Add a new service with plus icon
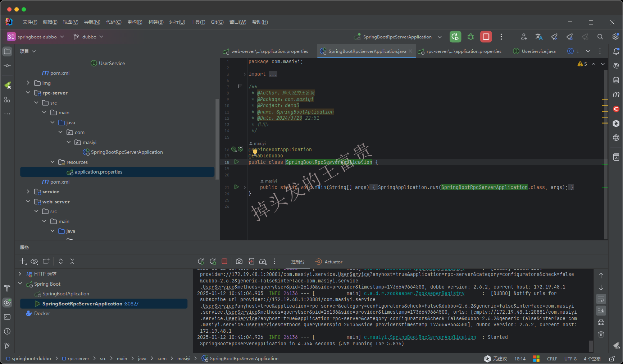The height and width of the screenshot is (364, 623). point(23,261)
